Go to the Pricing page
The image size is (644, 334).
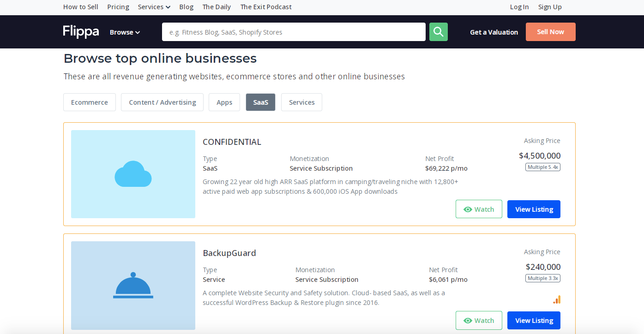[x=118, y=7]
